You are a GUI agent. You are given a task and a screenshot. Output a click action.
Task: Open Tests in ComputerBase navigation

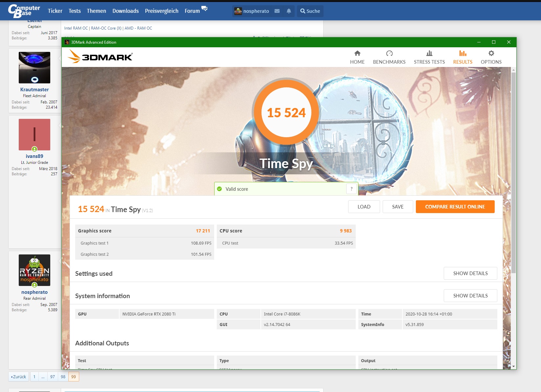[75, 11]
